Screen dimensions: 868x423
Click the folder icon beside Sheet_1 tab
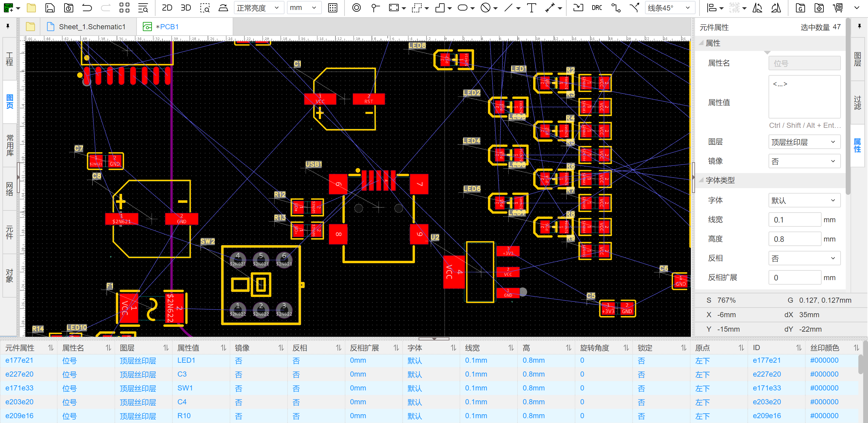(30, 27)
